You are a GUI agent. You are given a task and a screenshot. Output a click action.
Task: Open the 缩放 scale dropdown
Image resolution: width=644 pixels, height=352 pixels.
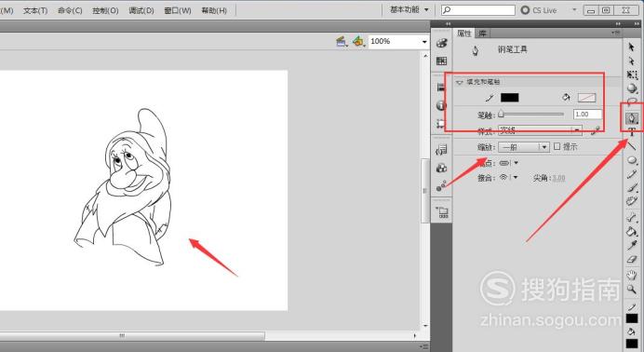tap(524, 146)
